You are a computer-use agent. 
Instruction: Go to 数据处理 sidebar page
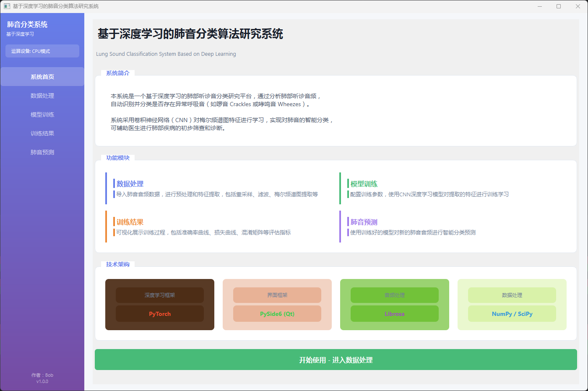click(x=42, y=96)
